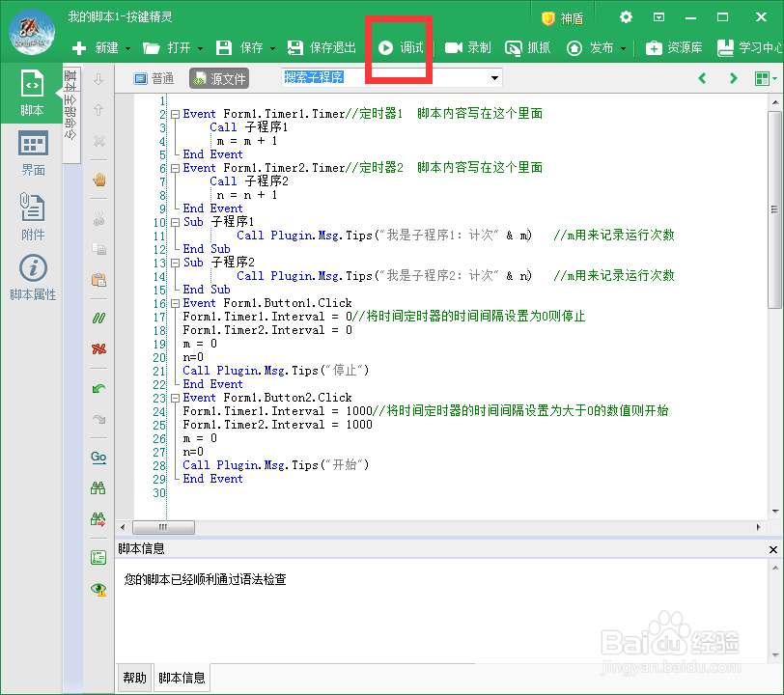Navigate back with the left green arrow
784x695 pixels.
(703, 78)
